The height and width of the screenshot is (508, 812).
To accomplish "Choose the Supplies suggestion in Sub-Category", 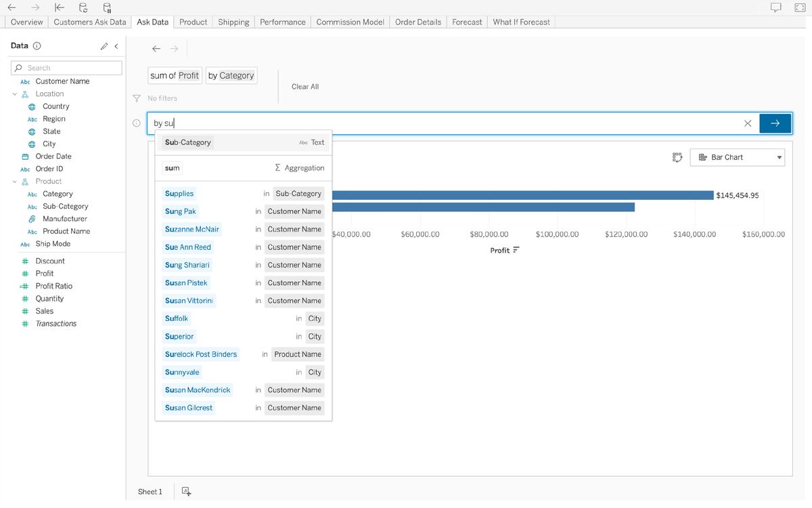I will [x=179, y=194].
